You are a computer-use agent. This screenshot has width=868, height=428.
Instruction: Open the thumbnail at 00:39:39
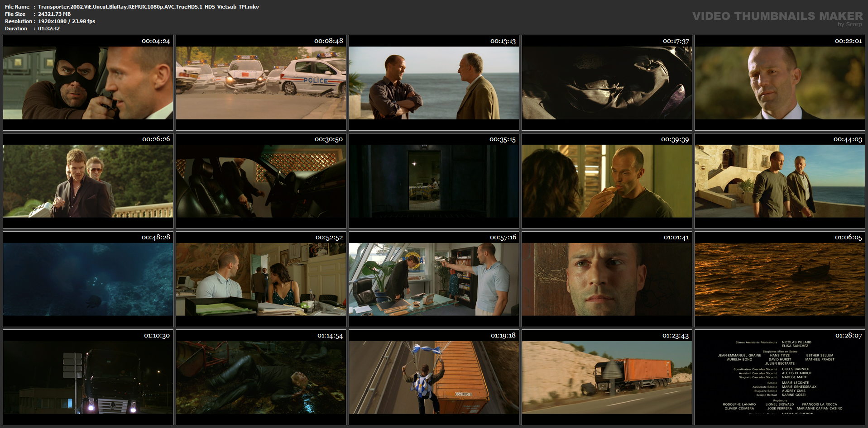(607, 181)
